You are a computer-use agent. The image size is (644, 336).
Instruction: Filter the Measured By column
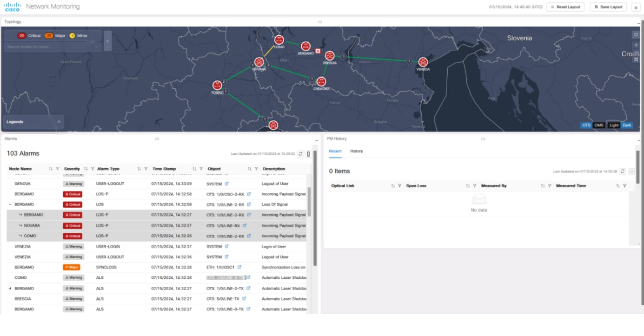(x=550, y=186)
